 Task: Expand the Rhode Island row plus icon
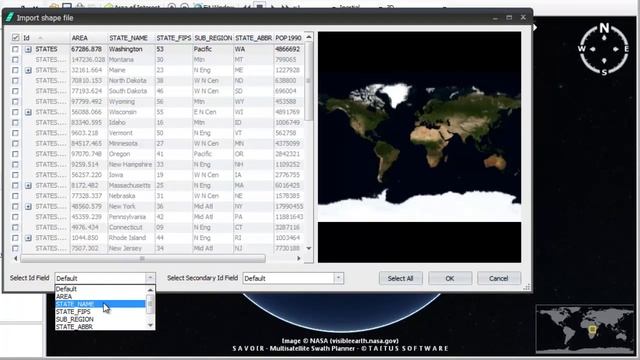click(x=28, y=238)
